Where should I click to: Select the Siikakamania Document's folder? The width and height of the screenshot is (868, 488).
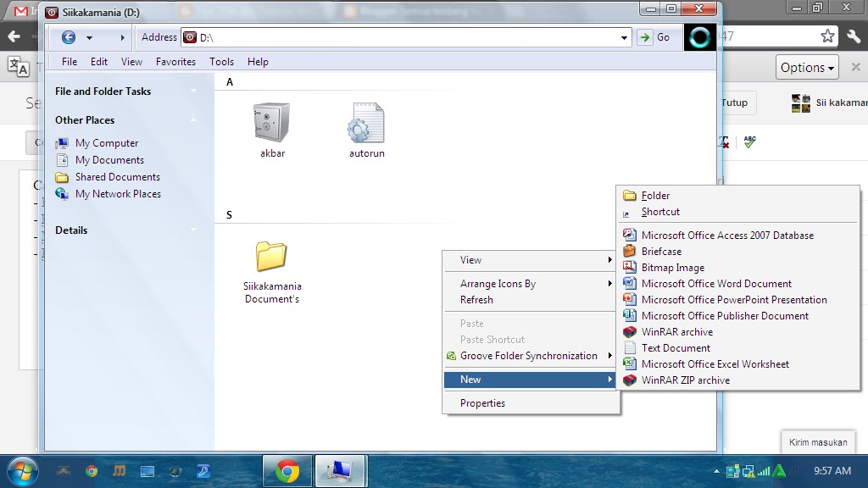tap(271, 256)
